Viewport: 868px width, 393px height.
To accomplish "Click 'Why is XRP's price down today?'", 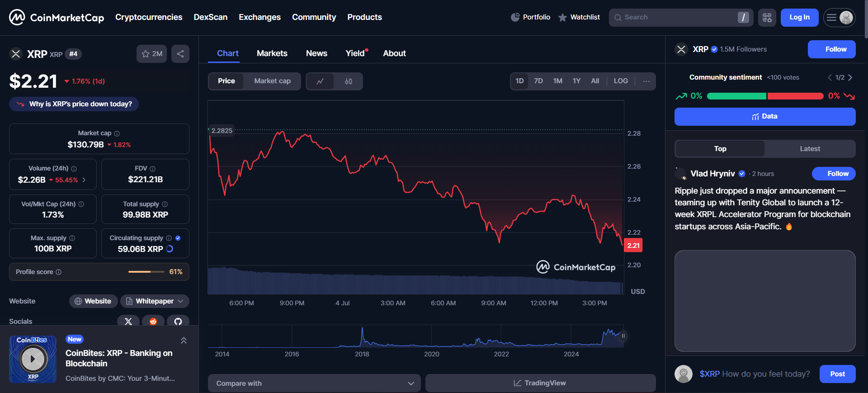I will 74,104.
